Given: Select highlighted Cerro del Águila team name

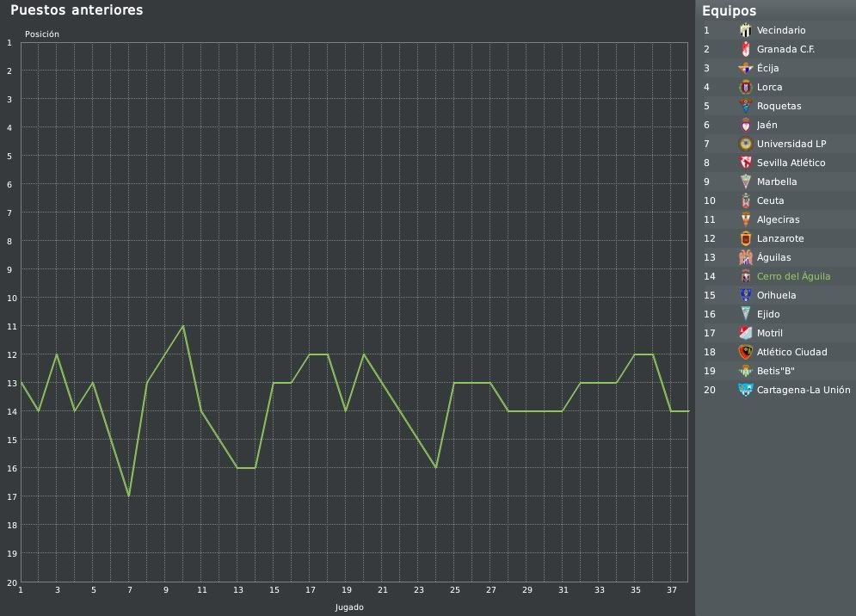Looking at the screenshot, I should coord(793,276).
